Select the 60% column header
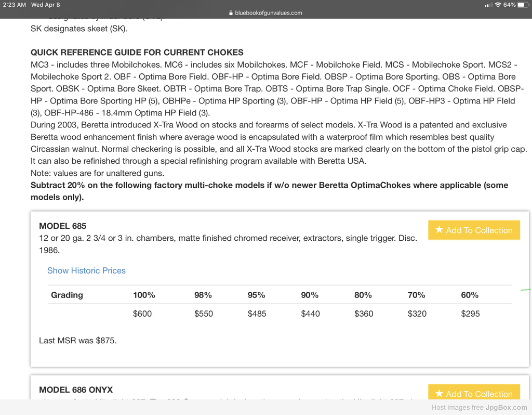The width and height of the screenshot is (532, 415). [x=470, y=295]
